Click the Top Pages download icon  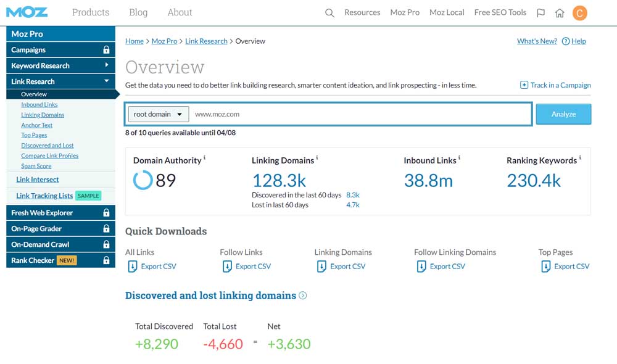(546, 267)
